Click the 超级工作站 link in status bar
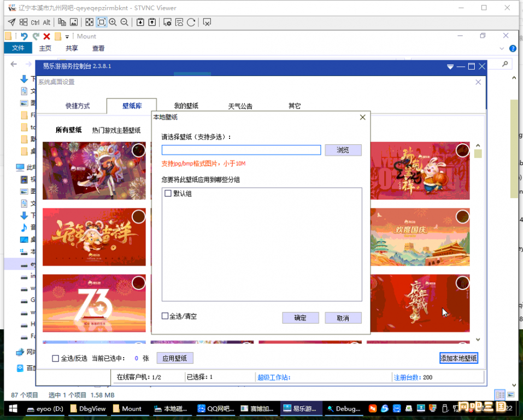The height and width of the screenshot is (420, 523). click(273, 377)
